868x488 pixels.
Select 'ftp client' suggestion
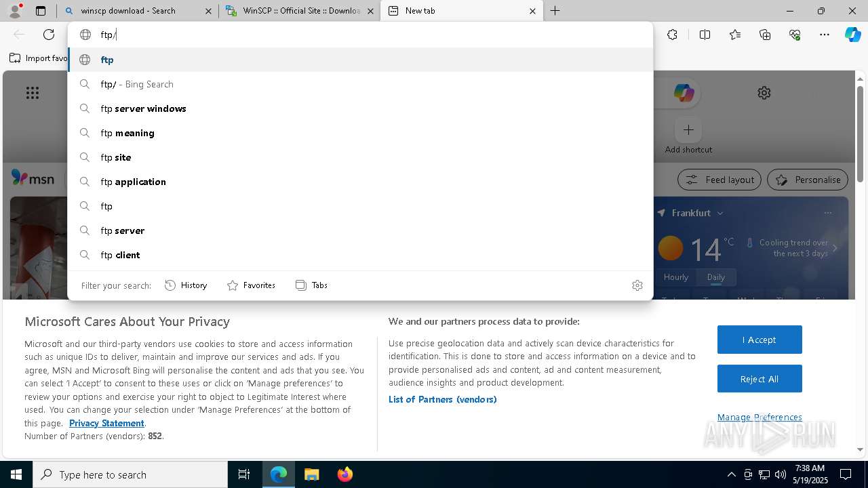coord(360,255)
